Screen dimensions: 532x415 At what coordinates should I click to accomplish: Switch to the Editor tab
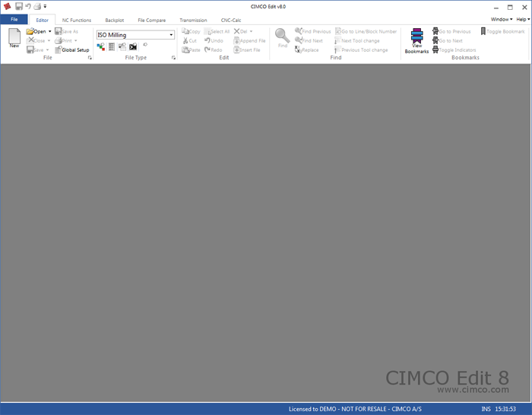click(x=42, y=20)
